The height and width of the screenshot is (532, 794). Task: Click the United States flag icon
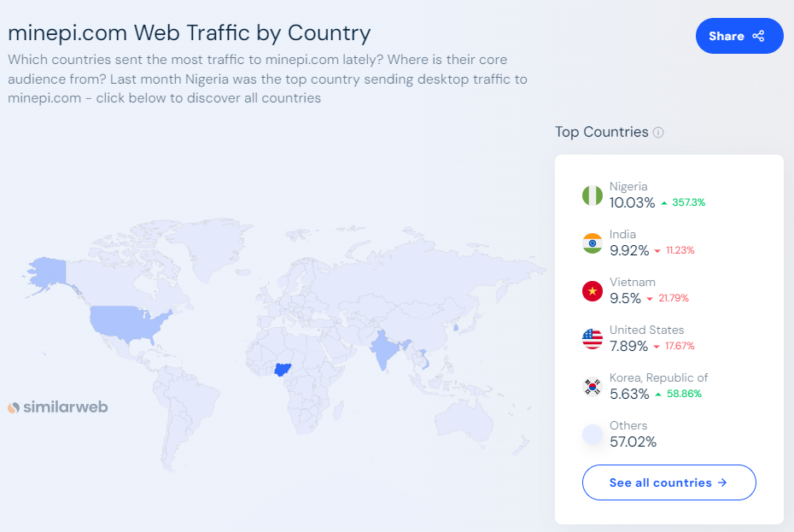[x=593, y=339]
